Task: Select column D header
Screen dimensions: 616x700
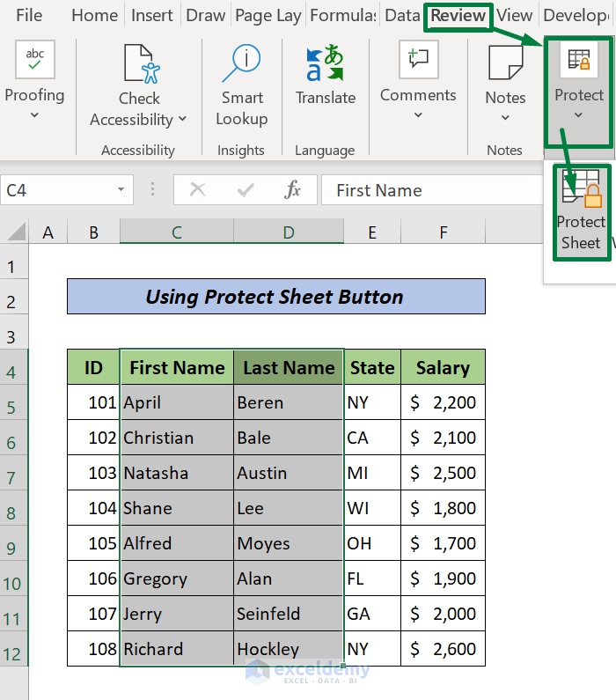Action: [x=289, y=232]
